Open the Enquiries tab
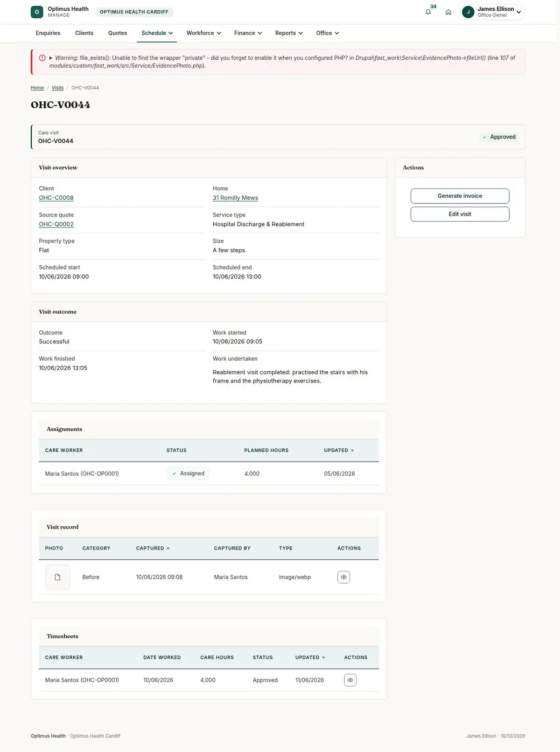This screenshot has width=560, height=752. (x=48, y=33)
